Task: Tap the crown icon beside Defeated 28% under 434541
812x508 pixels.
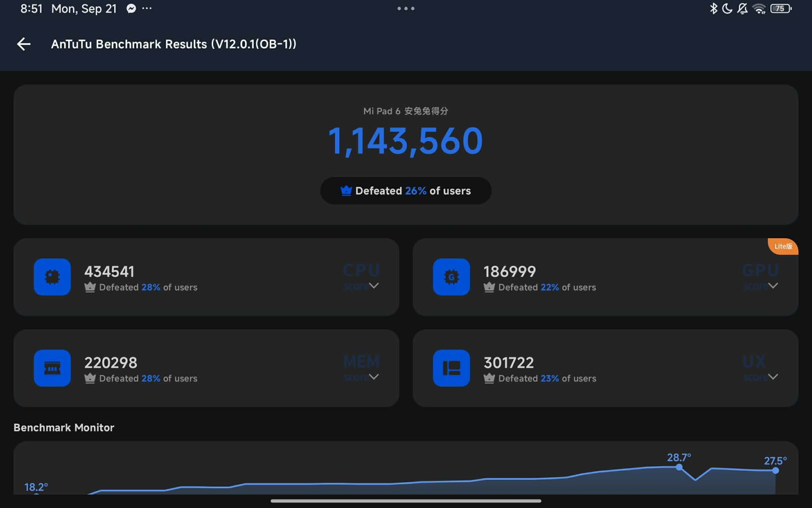Action: pos(90,287)
